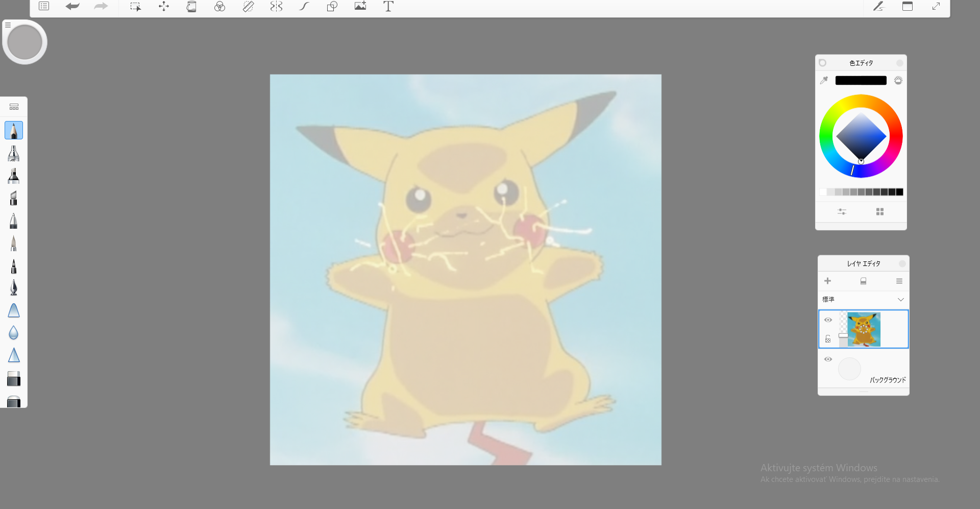Hide the Pikachu layer with eye icon
This screenshot has width=980, height=509.
828,320
